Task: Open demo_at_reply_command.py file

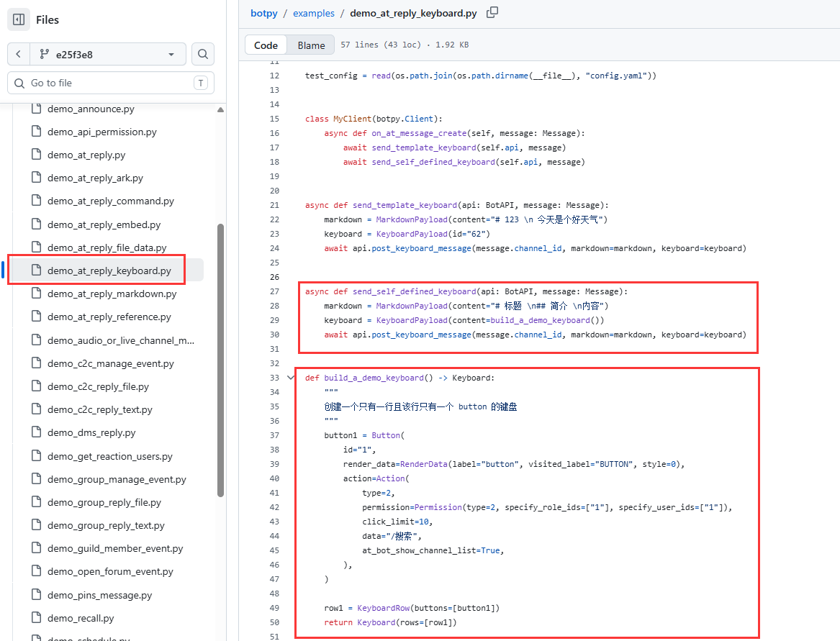Action: (110, 201)
